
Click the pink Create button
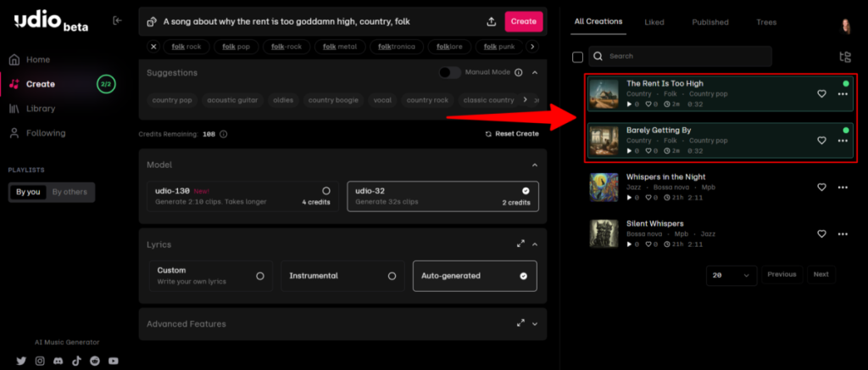tap(524, 21)
